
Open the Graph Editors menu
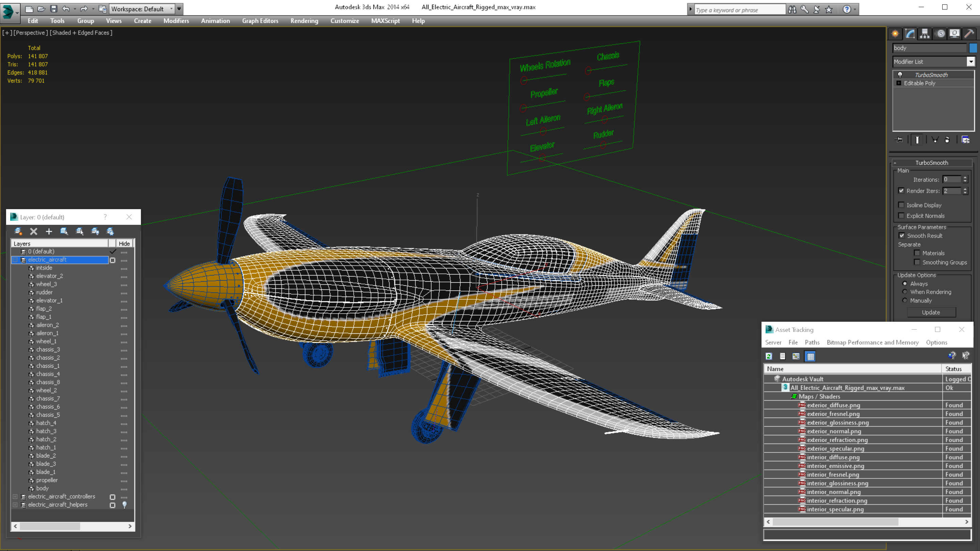pos(260,21)
